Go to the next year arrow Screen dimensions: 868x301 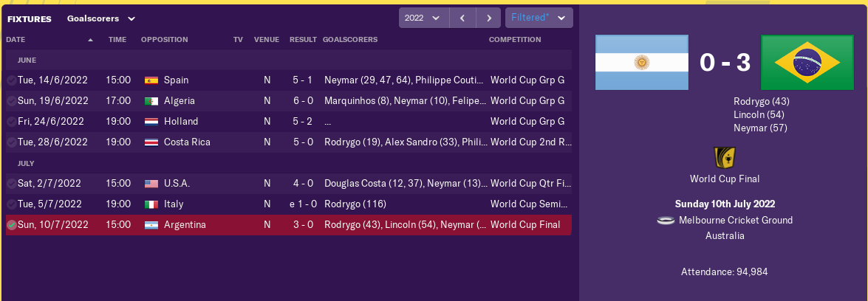point(488,18)
